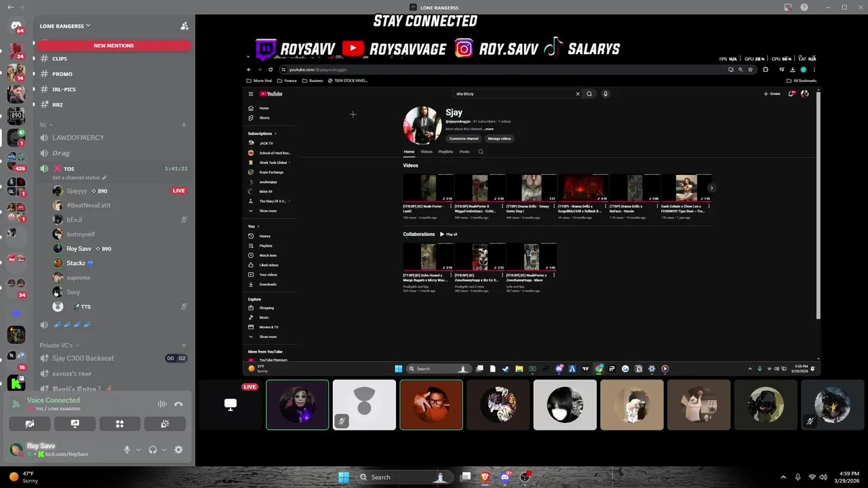Open LONE RANGERSS server dropdown menu
868x488 pixels.
[65, 26]
